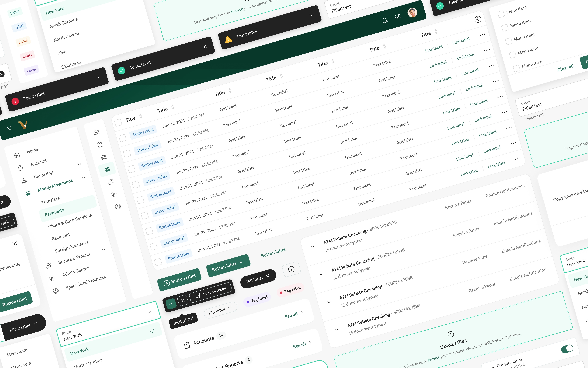Check the fourth Menu item checkbox top right
The width and height of the screenshot is (588, 368).
click(x=513, y=55)
